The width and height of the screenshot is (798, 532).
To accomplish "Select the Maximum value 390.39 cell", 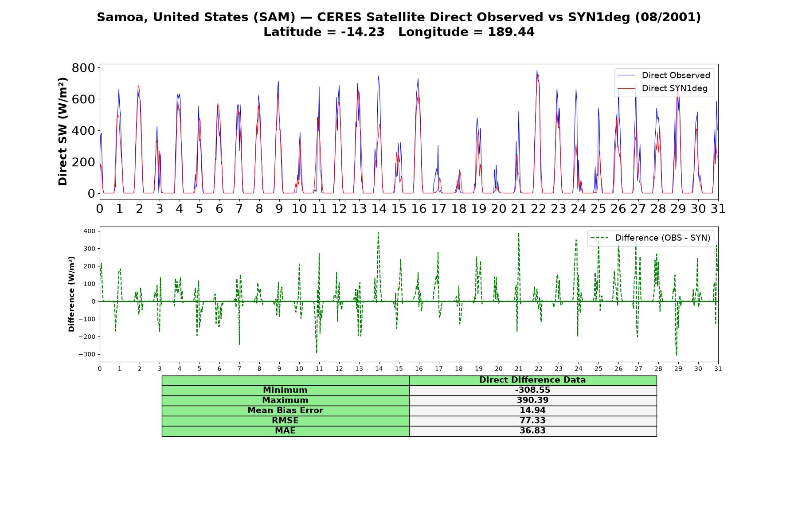I will pos(532,400).
